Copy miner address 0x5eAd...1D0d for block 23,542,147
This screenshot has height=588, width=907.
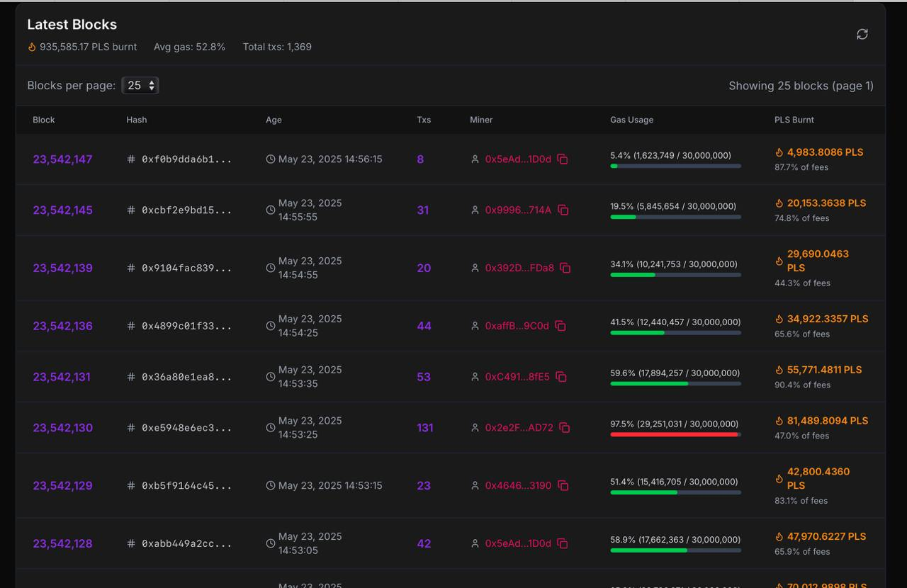coord(563,159)
